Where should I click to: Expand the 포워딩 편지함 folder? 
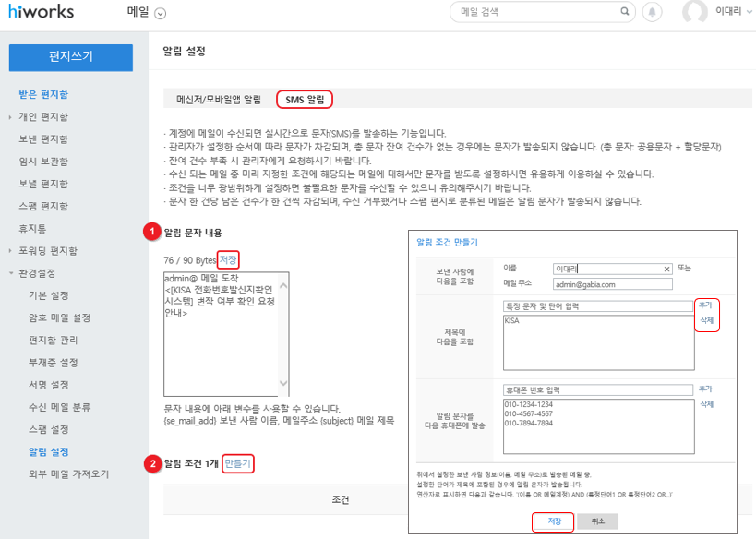10,251
